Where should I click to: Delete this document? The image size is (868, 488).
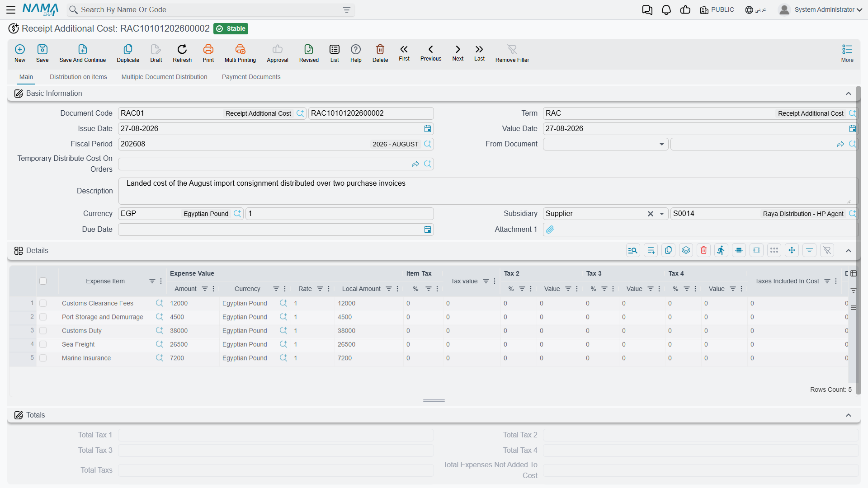(x=380, y=53)
